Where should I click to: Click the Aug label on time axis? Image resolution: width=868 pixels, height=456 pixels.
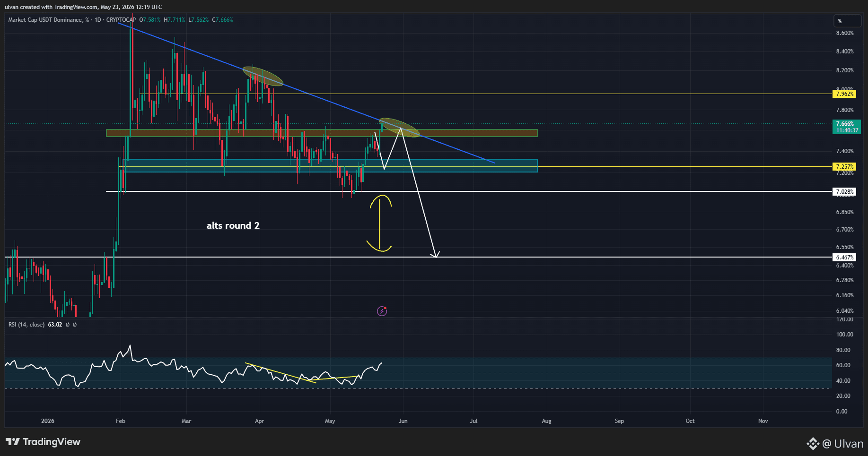click(547, 421)
